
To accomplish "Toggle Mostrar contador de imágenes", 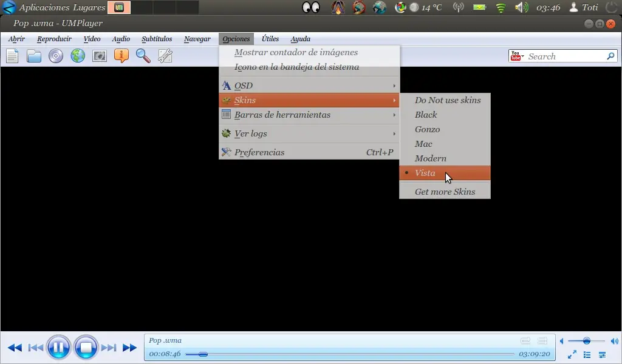I will (x=309, y=52).
